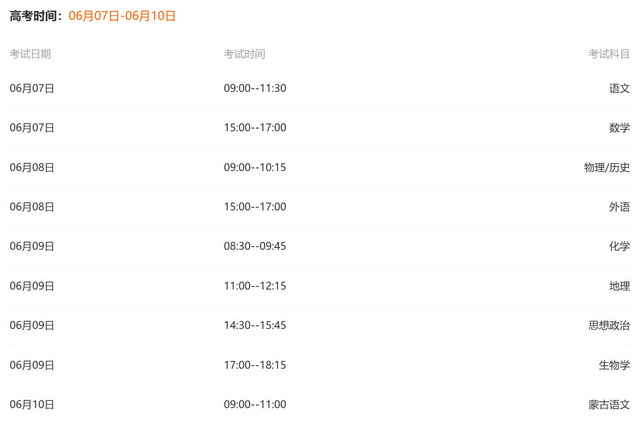Select the 生物学 subject cell
This screenshot has width=640, height=424.
(x=614, y=365)
